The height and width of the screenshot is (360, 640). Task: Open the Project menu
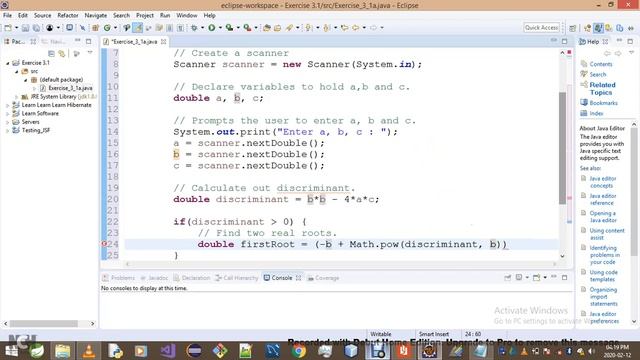pyautogui.click(x=145, y=16)
